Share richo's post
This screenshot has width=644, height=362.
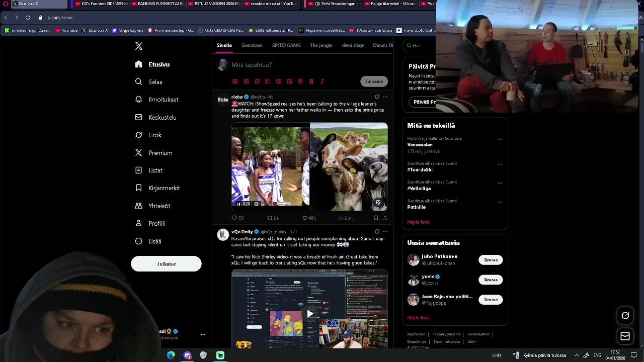click(x=385, y=218)
